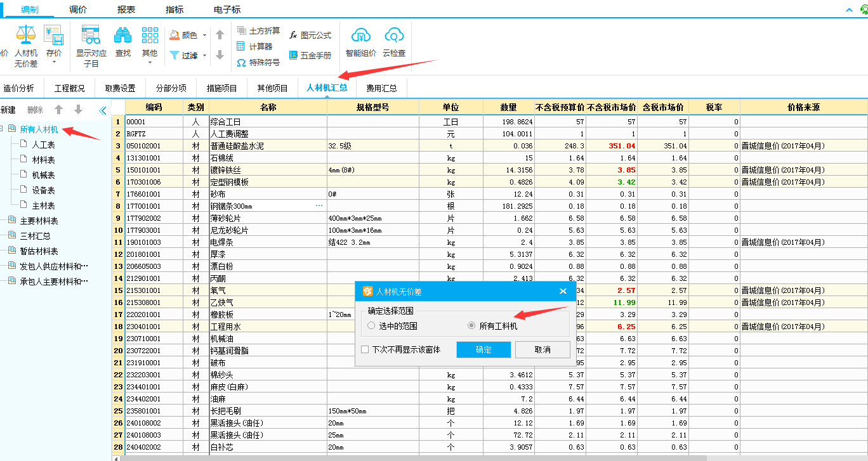The width and height of the screenshot is (868, 461).
Task: Open the 其他项目 tab
Action: coord(272,88)
